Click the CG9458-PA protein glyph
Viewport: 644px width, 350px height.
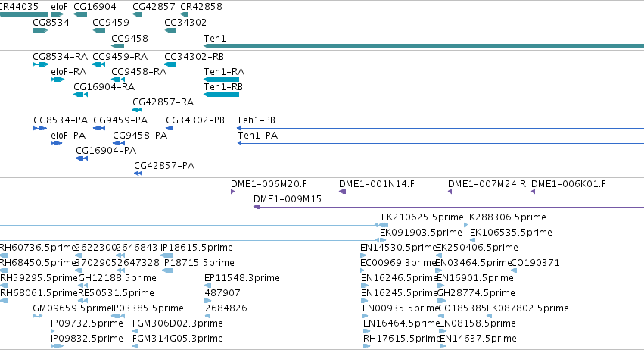coord(119,143)
